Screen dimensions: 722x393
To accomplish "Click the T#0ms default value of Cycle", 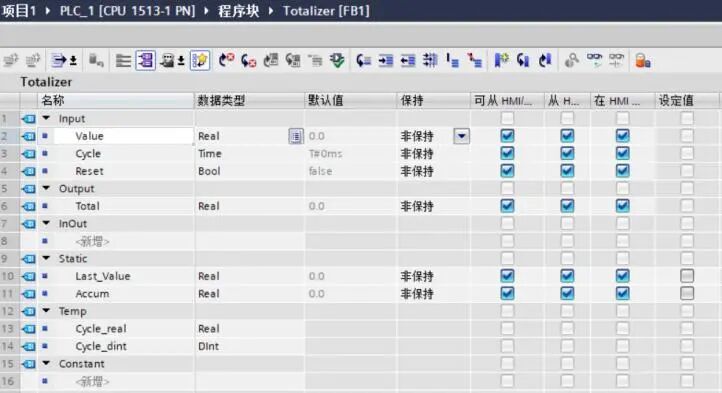I will point(326,153).
